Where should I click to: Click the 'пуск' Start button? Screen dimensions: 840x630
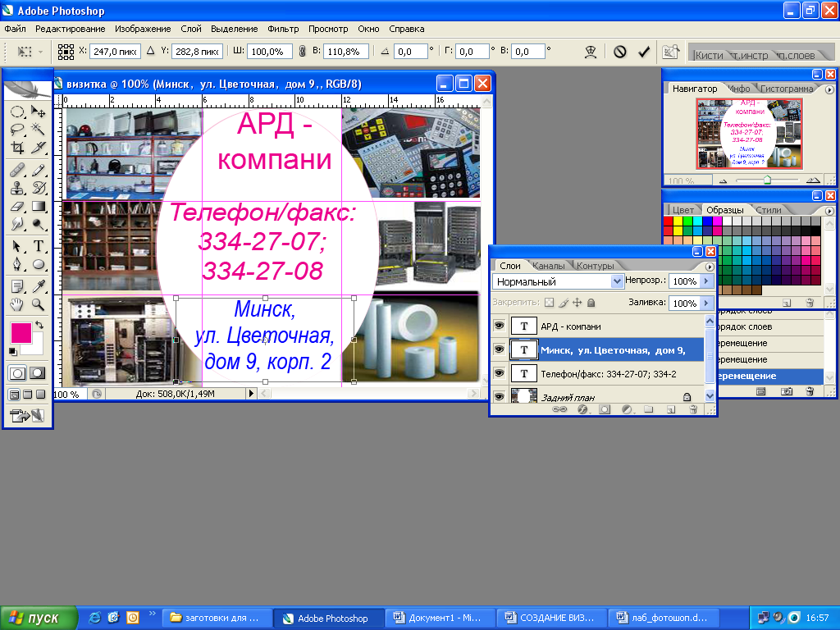39,618
